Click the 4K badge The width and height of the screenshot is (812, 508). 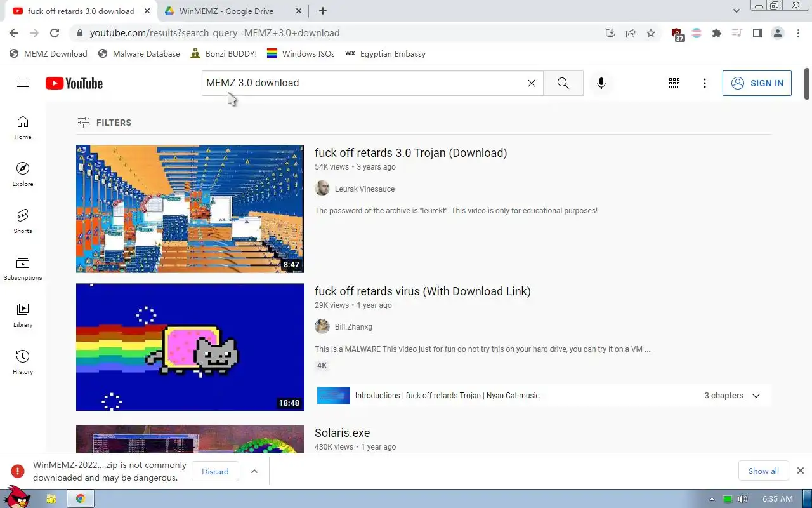tap(322, 366)
